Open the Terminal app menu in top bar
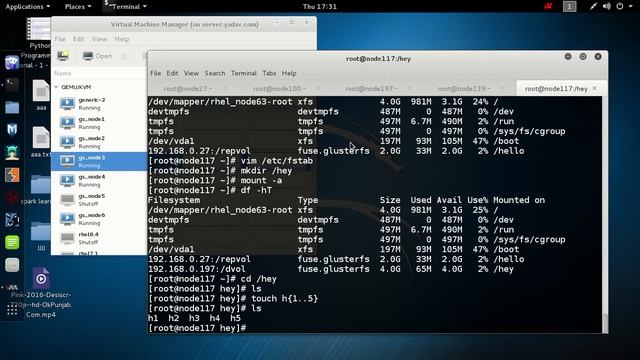Viewport: 640px width, 360px height. click(x=125, y=7)
